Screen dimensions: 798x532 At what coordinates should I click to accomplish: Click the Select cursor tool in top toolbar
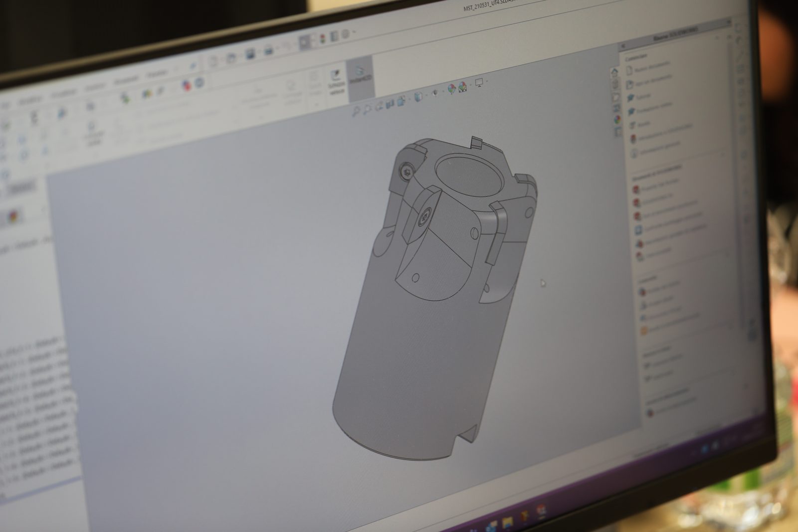[x=305, y=42]
